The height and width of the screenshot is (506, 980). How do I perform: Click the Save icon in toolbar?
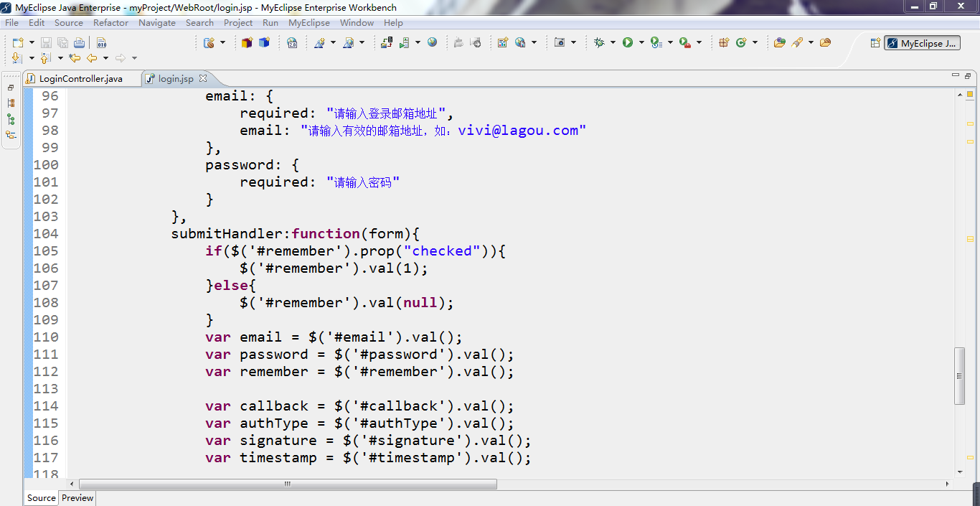[x=46, y=43]
